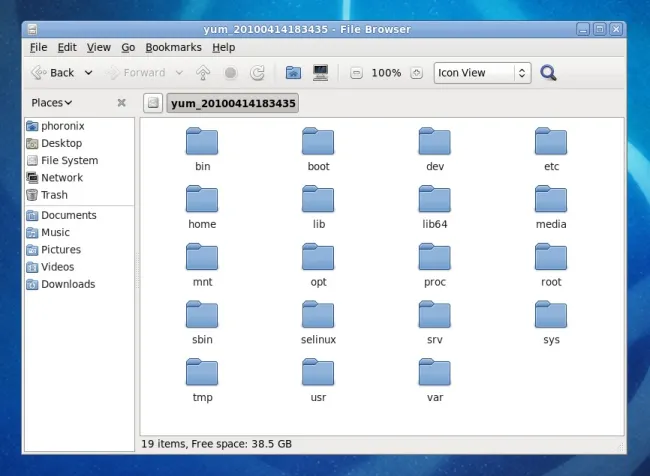Open the Forward history dropdown arrow
Screen dimensions: 650x476
pyautogui.click(x=179, y=73)
